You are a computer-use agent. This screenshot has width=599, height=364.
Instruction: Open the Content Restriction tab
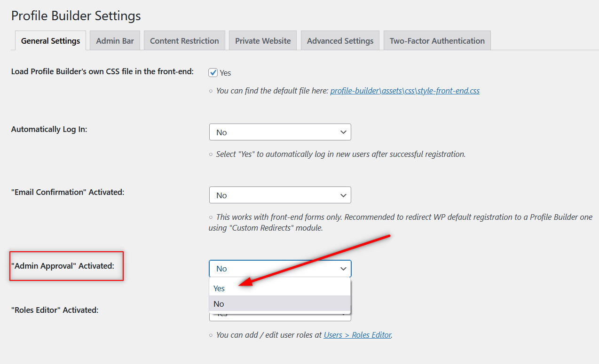coord(184,41)
